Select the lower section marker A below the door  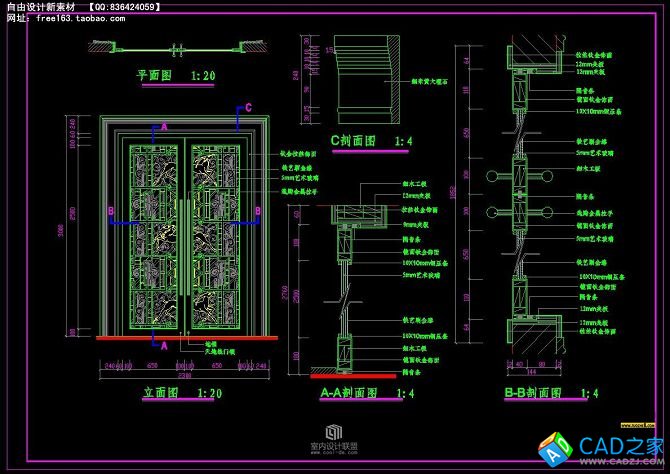[164, 343]
